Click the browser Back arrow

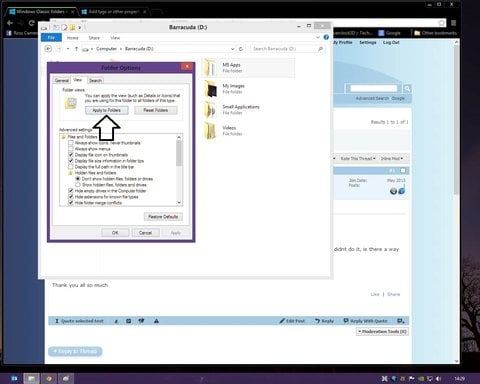pos(10,23)
